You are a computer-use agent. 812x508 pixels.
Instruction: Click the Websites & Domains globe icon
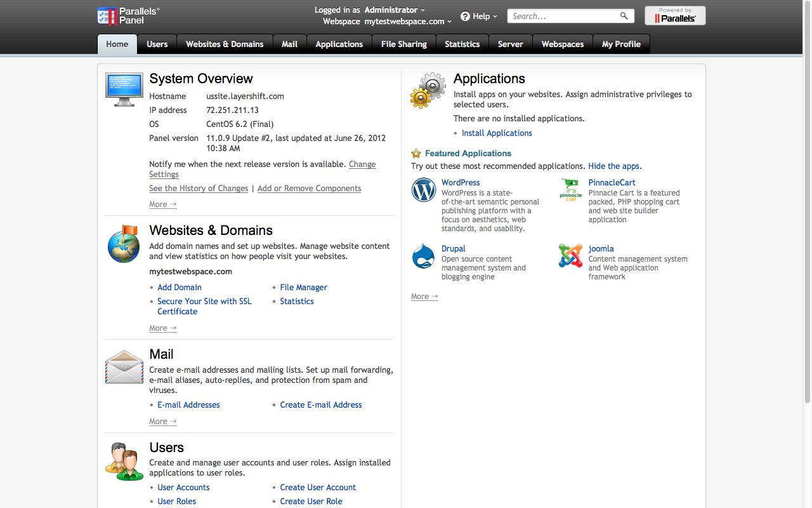pos(124,244)
